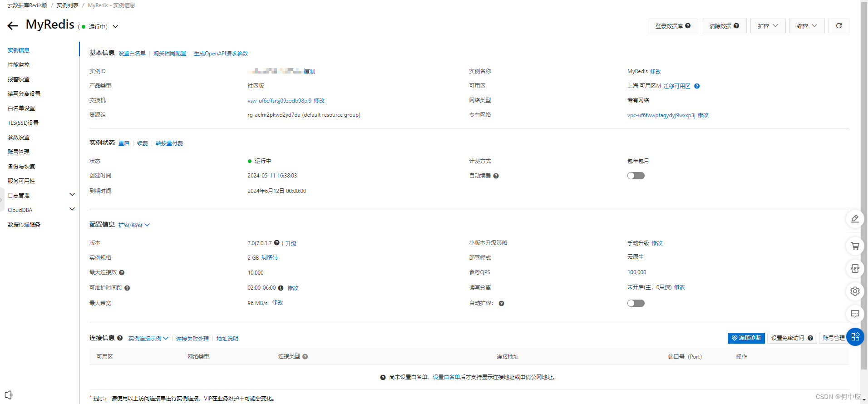Click help icon next to 迁移可用区
The width and height of the screenshot is (868, 404).
coord(697,86)
